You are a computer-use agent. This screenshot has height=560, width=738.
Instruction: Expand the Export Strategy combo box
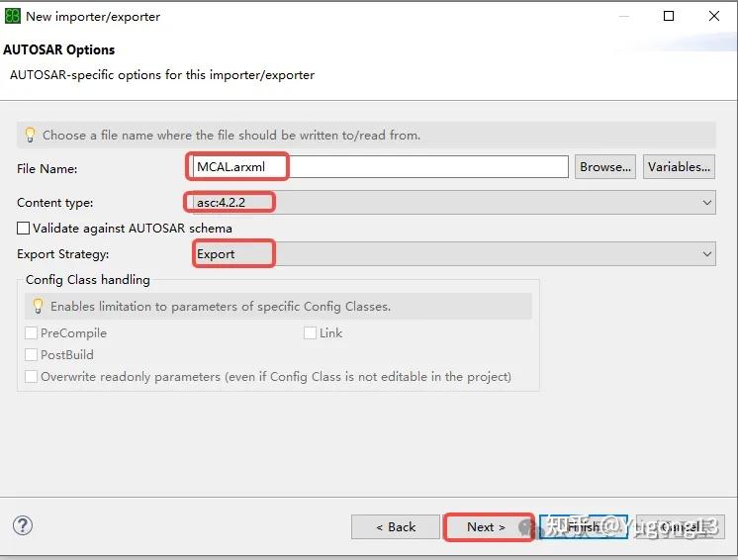449,254
